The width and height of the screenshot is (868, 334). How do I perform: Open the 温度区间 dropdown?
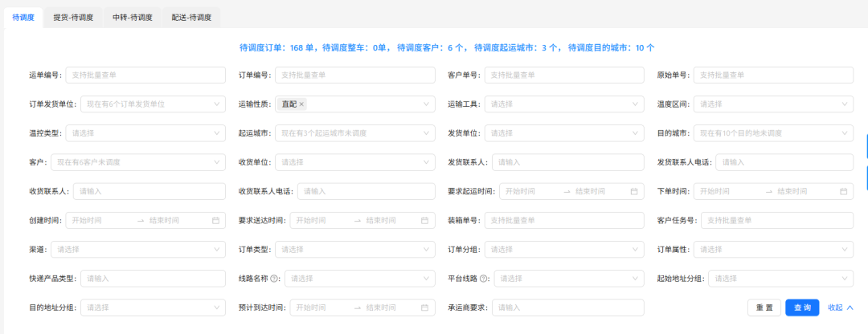tap(773, 104)
